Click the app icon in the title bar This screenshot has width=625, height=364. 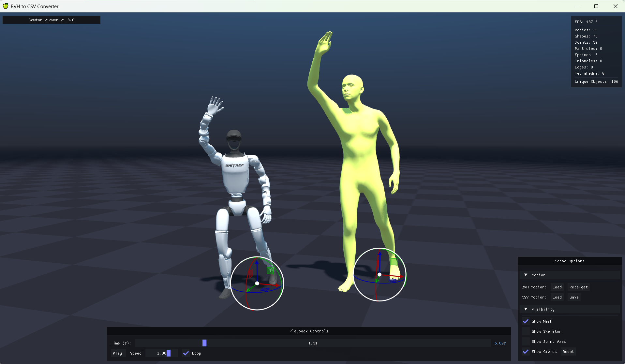pos(6,6)
